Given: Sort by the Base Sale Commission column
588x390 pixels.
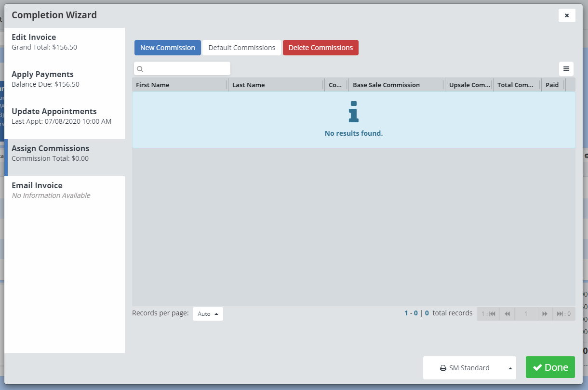Looking at the screenshot, I should (x=386, y=85).
